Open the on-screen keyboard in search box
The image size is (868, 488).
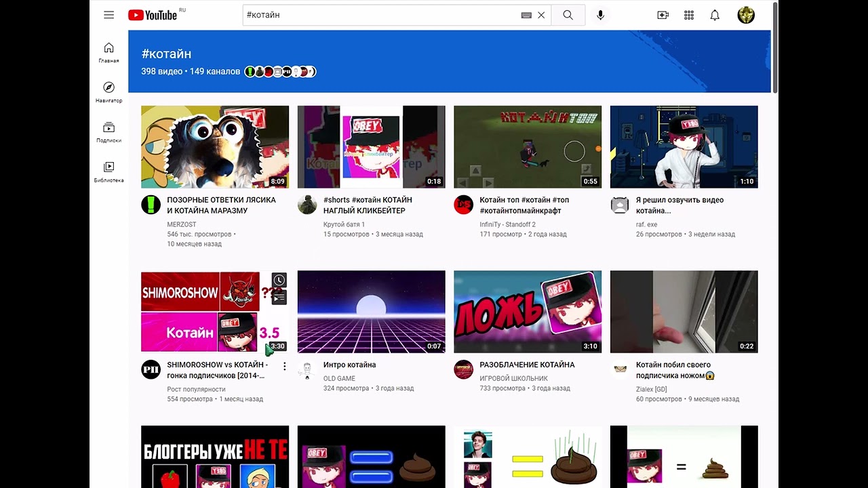click(x=526, y=15)
